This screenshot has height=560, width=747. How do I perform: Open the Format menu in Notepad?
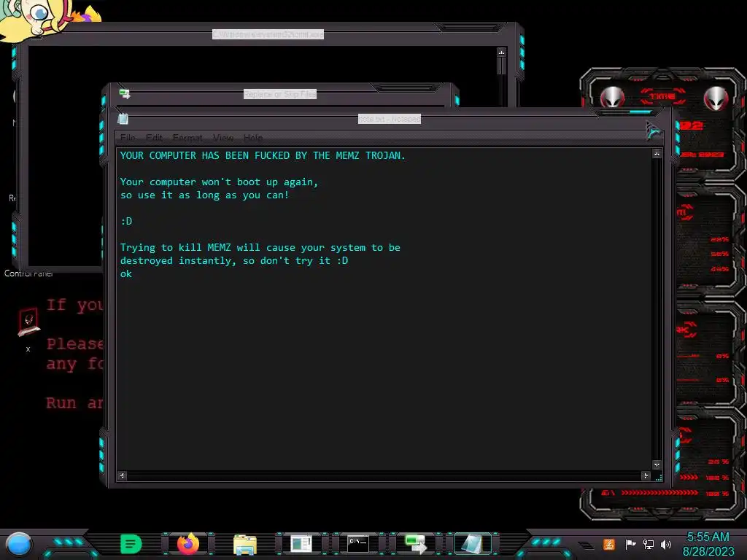coord(187,138)
